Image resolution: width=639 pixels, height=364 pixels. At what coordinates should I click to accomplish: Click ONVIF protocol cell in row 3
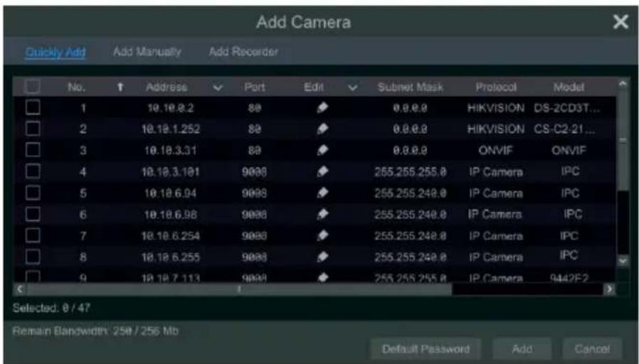(495, 150)
